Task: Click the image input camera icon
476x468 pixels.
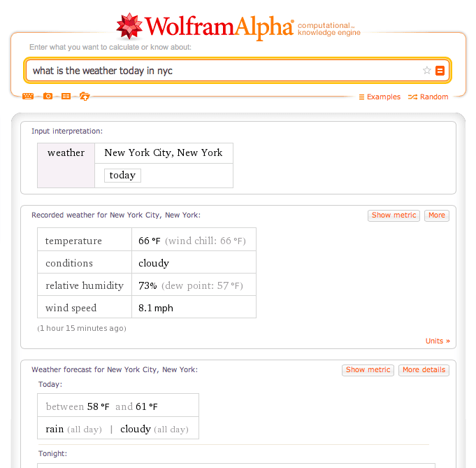Action: coord(48,97)
